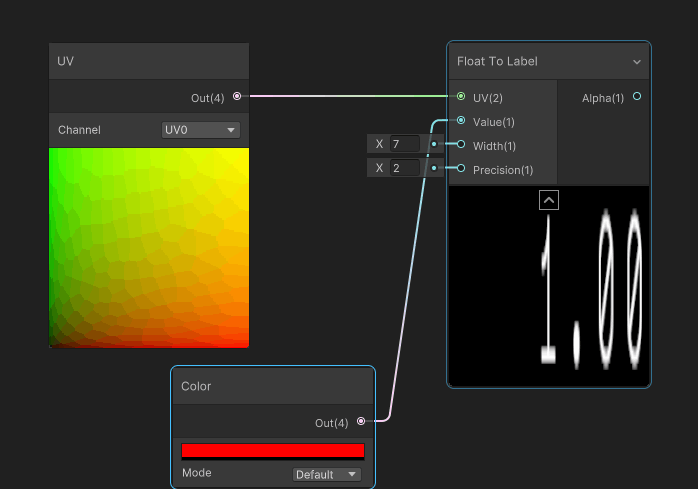Edit the Width X value field showing 7

(x=405, y=144)
